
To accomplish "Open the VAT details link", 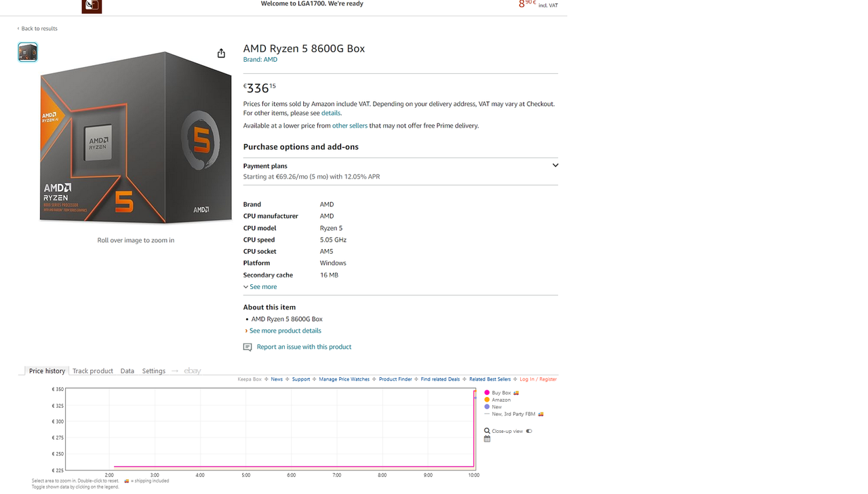I will click(331, 113).
